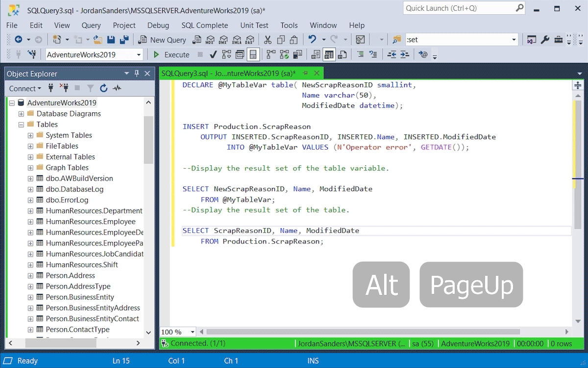Image resolution: width=588 pixels, height=368 pixels.
Task: Click the Undo arrow icon
Action: coord(312,40)
